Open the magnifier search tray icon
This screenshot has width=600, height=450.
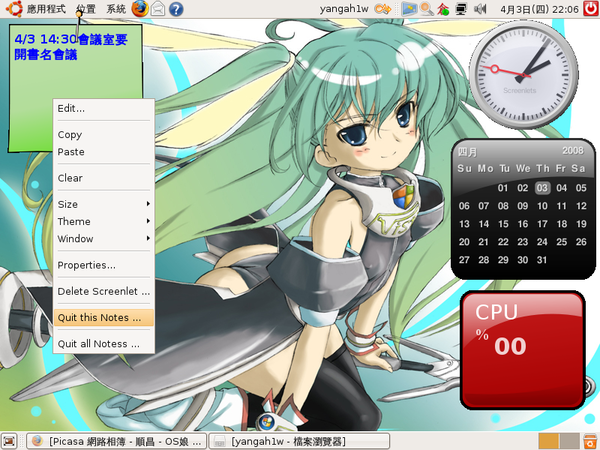426,9
